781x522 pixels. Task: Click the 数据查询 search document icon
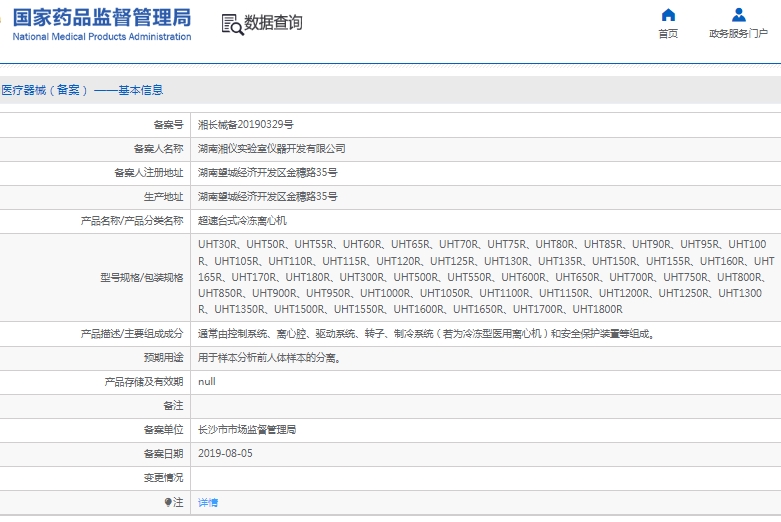[232, 24]
